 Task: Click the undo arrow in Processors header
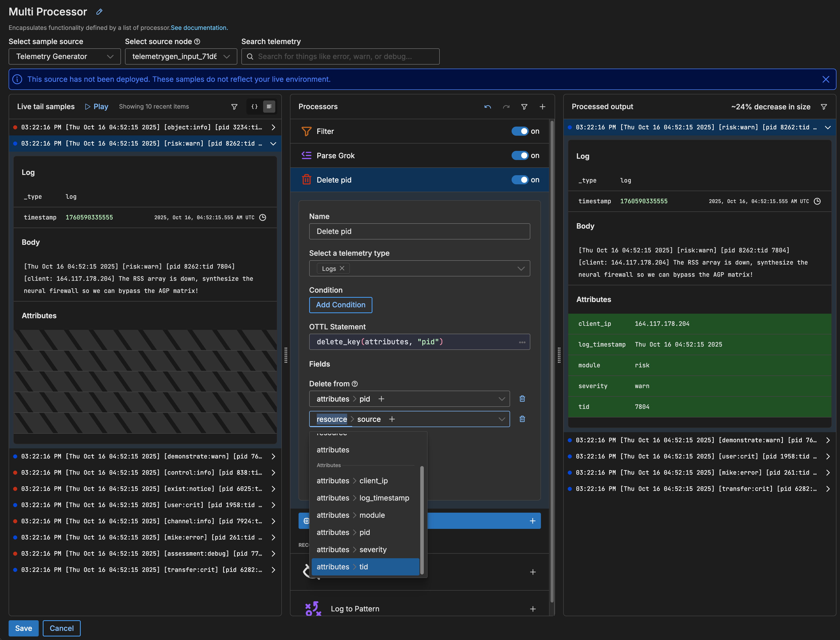point(487,107)
